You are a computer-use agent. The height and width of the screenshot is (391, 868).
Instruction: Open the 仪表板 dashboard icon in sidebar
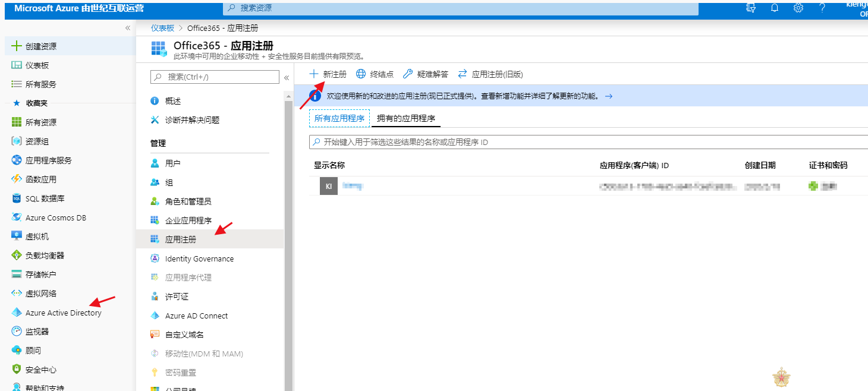pyautogui.click(x=17, y=65)
